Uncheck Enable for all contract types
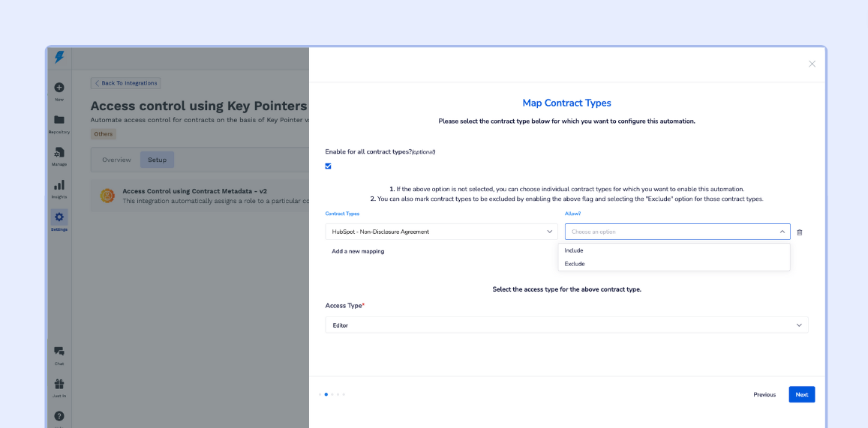The height and width of the screenshot is (428, 868). point(329,166)
